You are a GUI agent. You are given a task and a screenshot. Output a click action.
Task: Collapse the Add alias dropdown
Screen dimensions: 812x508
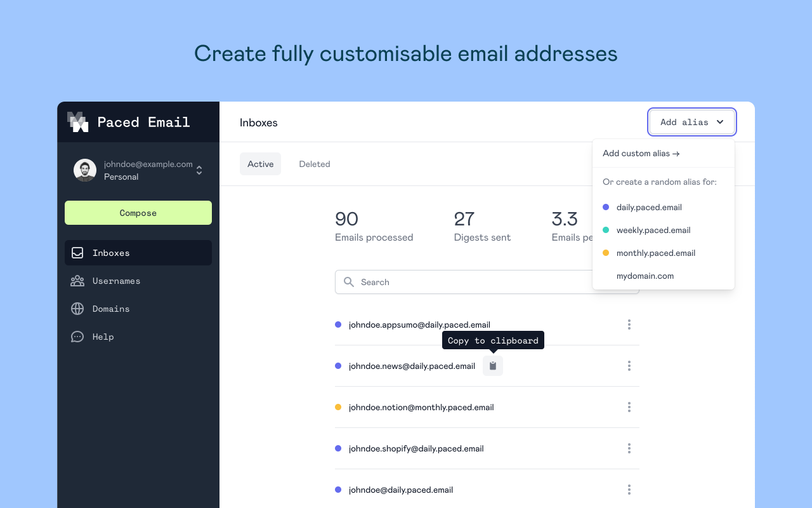pyautogui.click(x=691, y=122)
